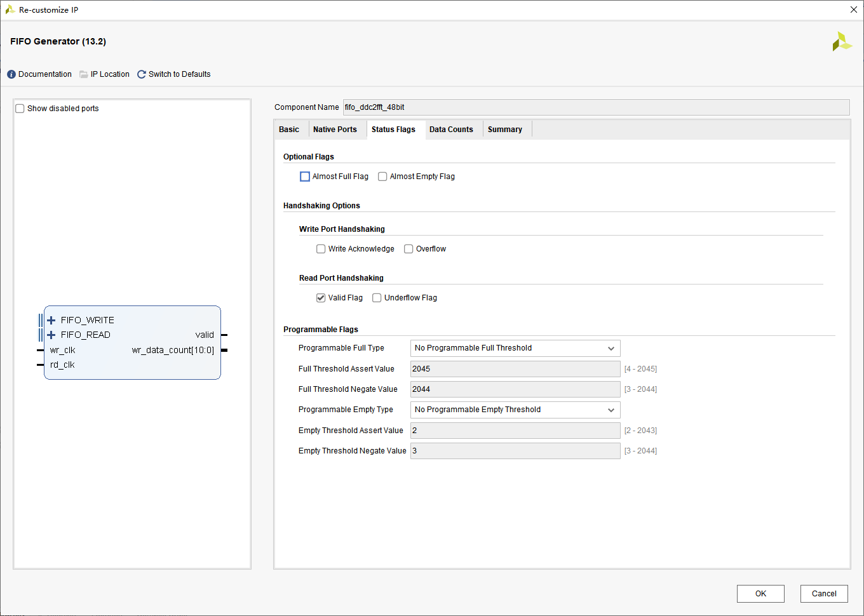Uncheck the Valid Flag checkbox
864x616 pixels.
tap(321, 298)
